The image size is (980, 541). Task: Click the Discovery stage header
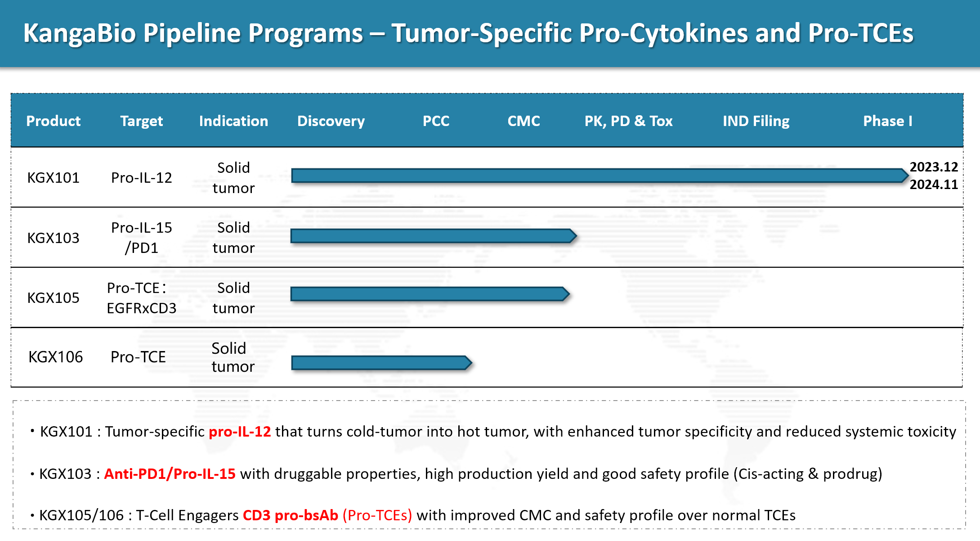click(331, 121)
